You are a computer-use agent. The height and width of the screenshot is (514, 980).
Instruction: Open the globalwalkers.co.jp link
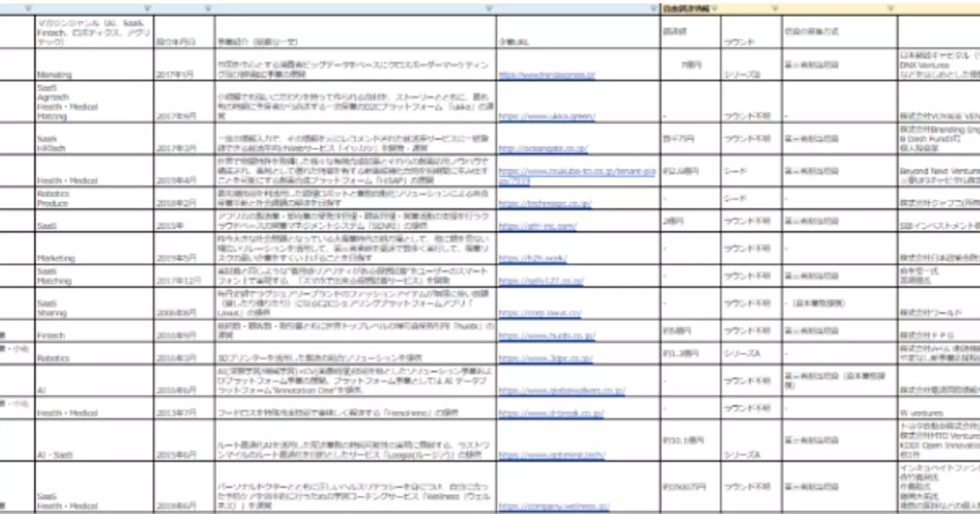[561, 391]
